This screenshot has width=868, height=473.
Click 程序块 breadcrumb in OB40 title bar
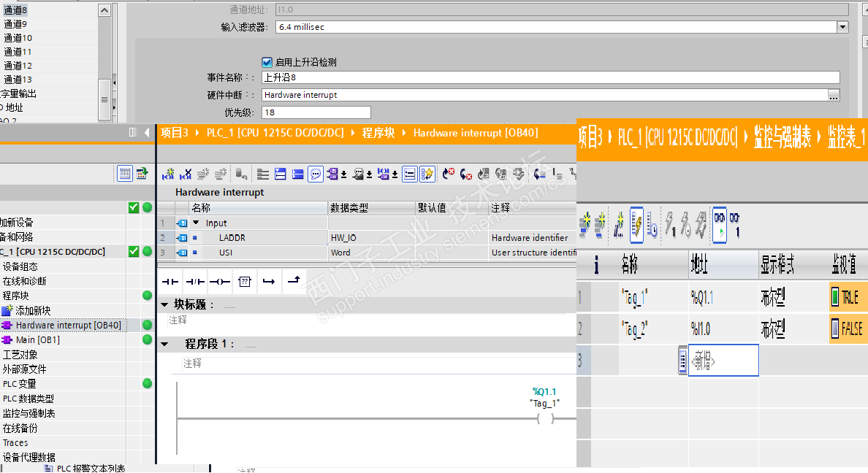(378, 133)
